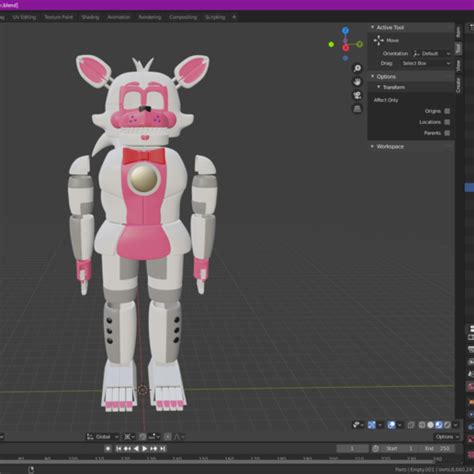Open the Options dropdown in viewport header
The height and width of the screenshot is (474, 474).
pyautogui.click(x=447, y=437)
